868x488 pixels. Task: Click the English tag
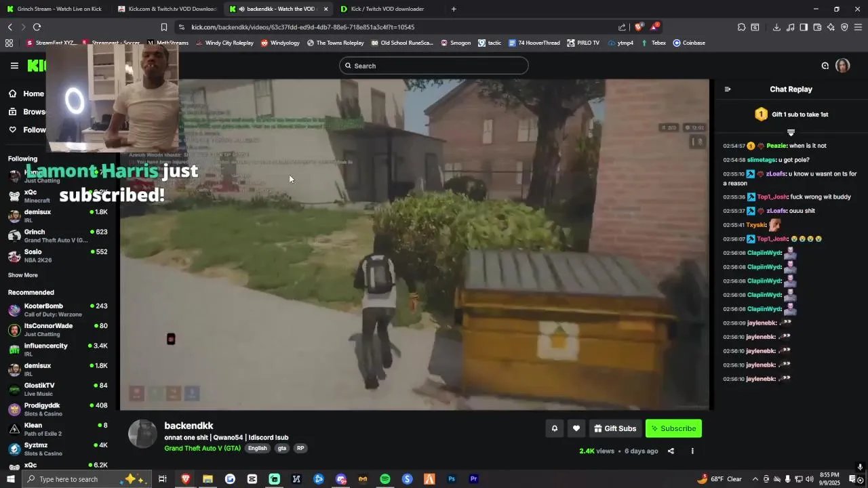pos(257,448)
